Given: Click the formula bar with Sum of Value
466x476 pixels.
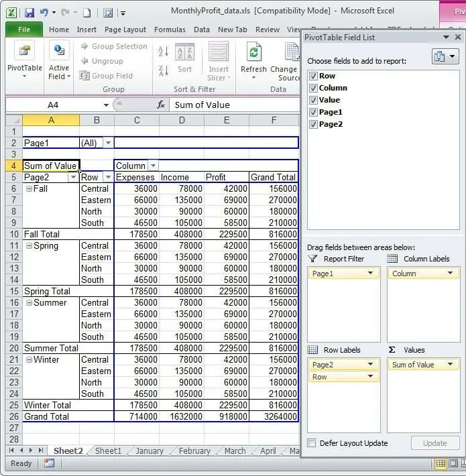Looking at the screenshot, I should pos(235,105).
